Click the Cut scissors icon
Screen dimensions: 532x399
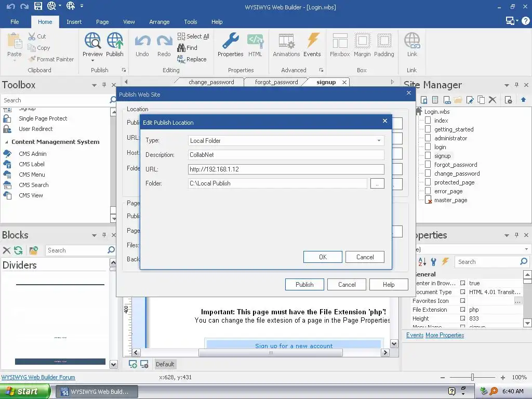point(32,36)
